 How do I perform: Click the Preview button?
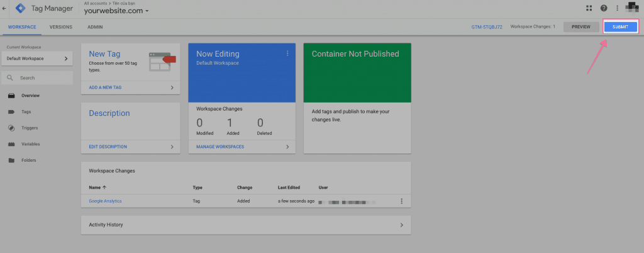580,26
